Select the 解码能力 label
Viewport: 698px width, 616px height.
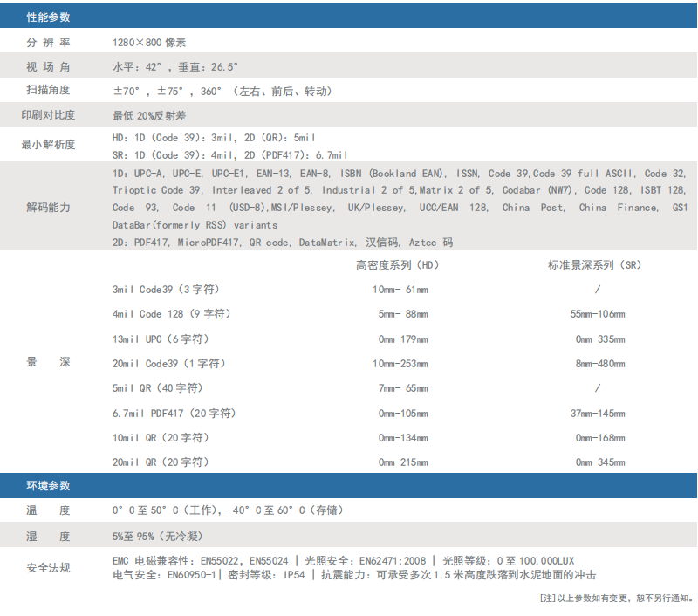click(x=48, y=208)
